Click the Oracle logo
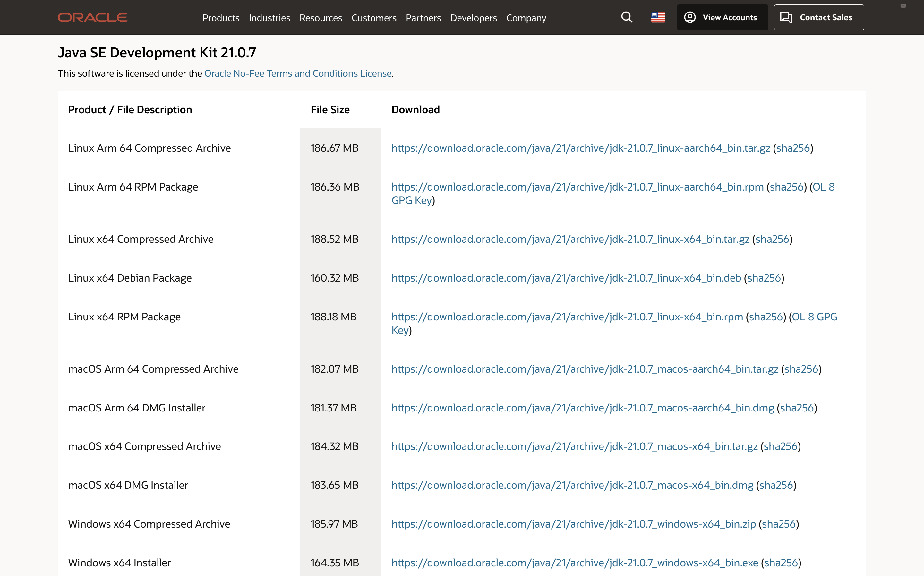The image size is (924, 576). click(x=92, y=18)
